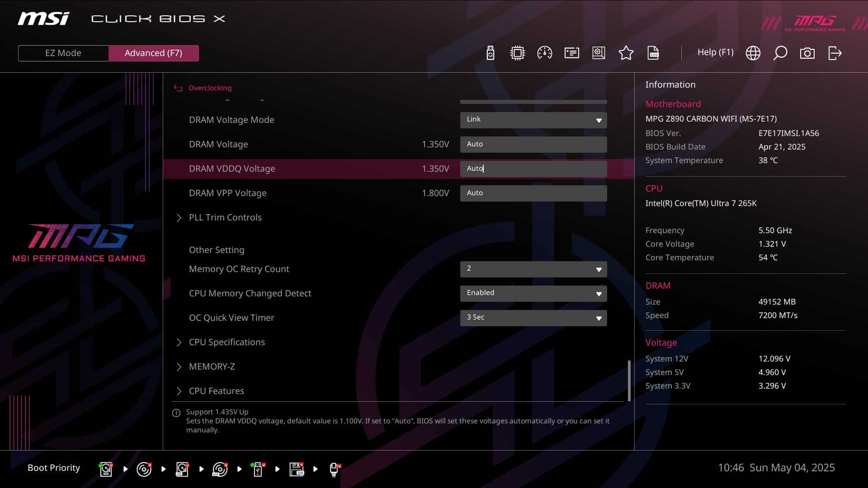Select the USB hard disk boot icon
The width and height of the screenshot is (868, 488).
pyautogui.click(x=182, y=469)
